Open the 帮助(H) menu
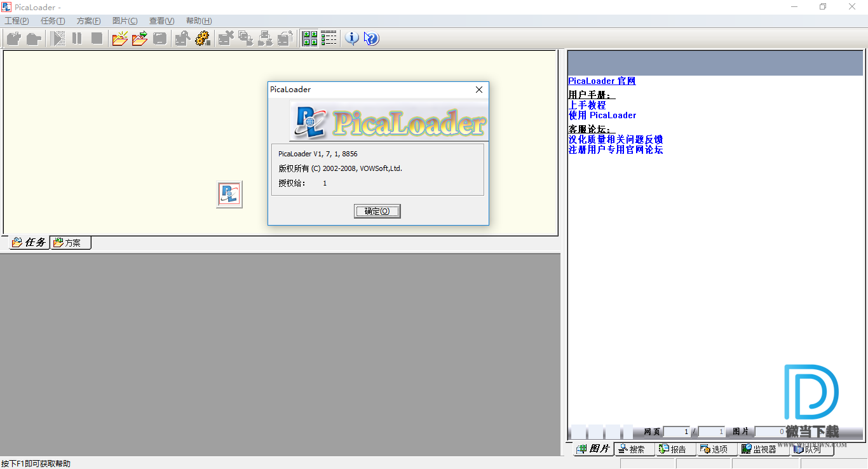The image size is (868, 469). tap(199, 21)
